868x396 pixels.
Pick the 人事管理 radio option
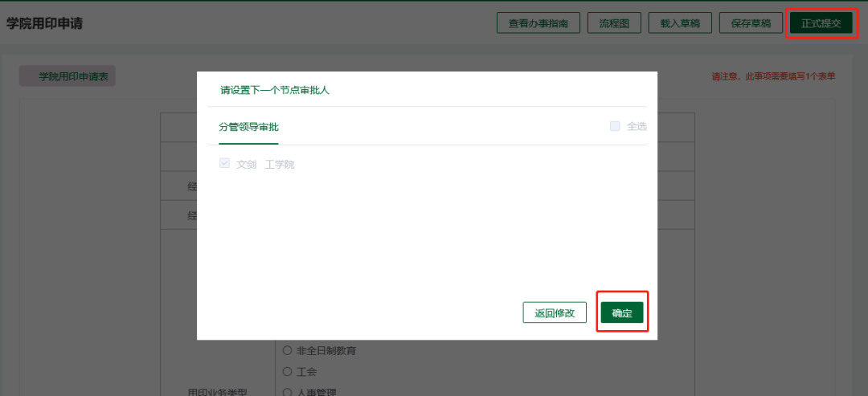[287, 392]
